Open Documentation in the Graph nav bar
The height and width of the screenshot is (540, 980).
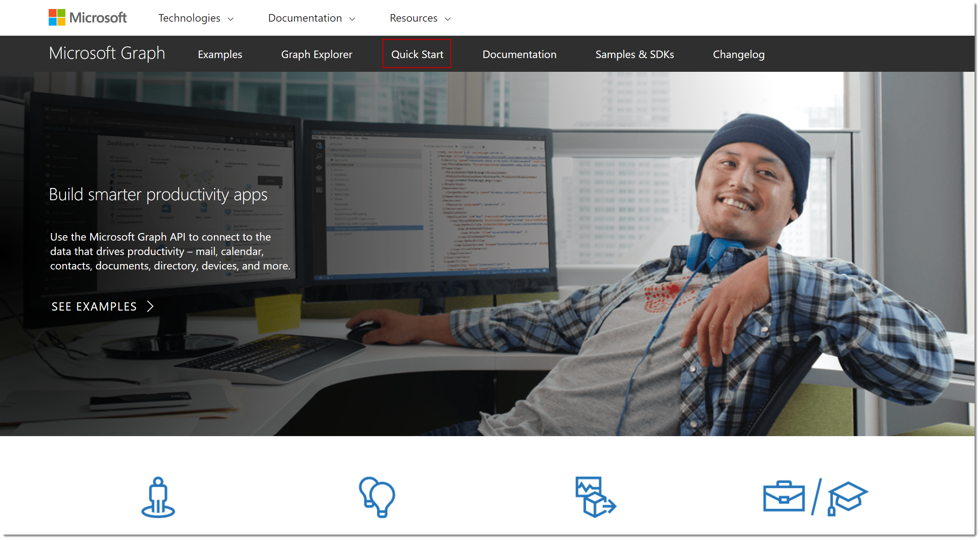coord(519,54)
